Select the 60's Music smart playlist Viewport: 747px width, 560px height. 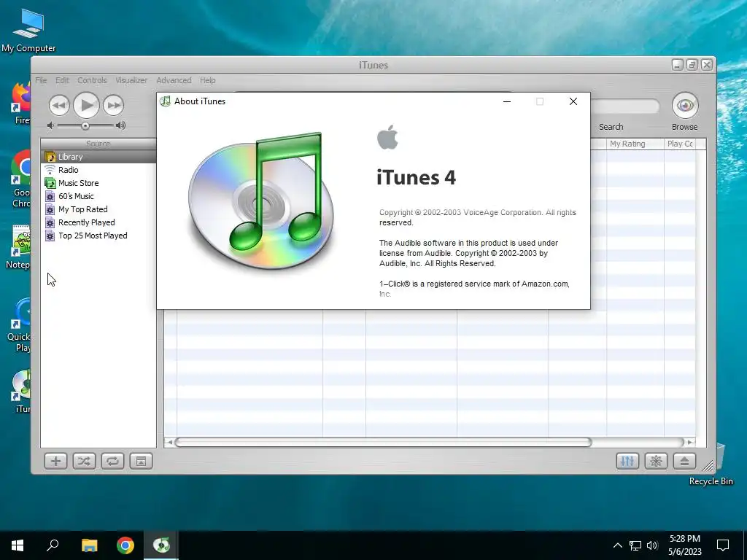pyautogui.click(x=98, y=196)
